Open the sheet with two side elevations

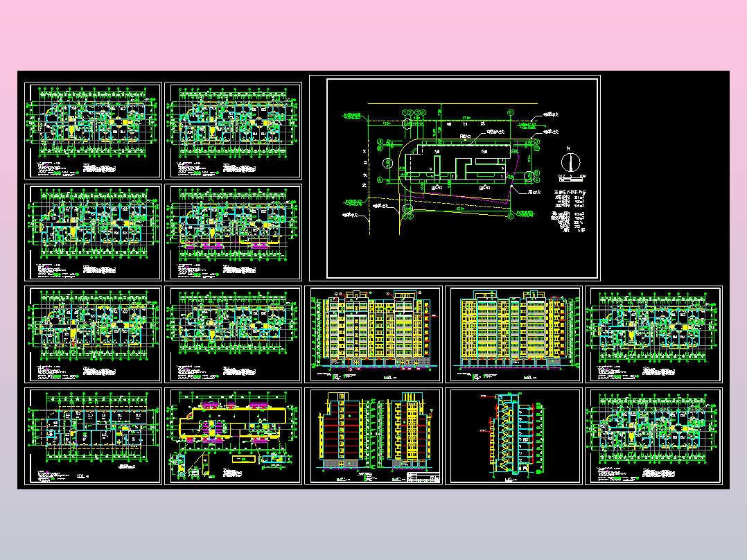pos(373,436)
